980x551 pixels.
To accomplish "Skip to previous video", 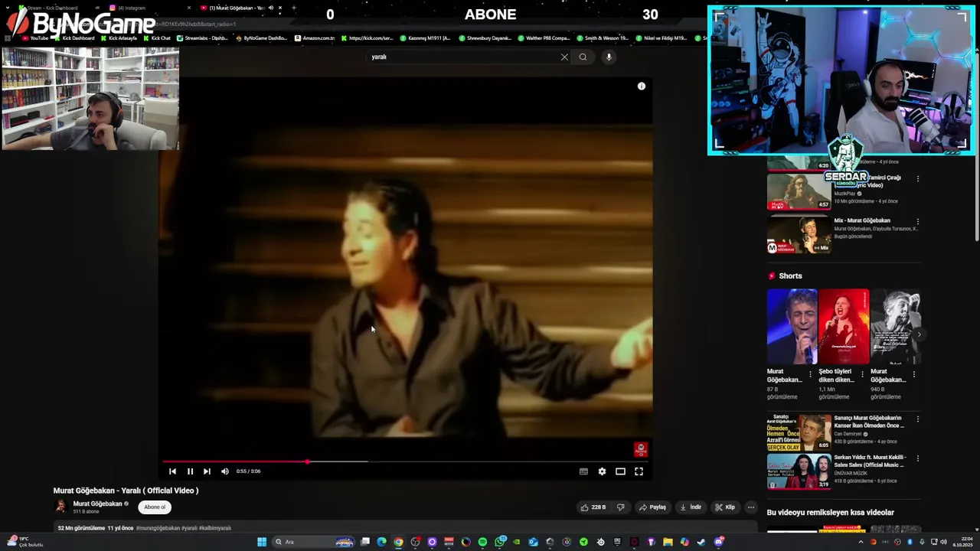I will point(172,471).
